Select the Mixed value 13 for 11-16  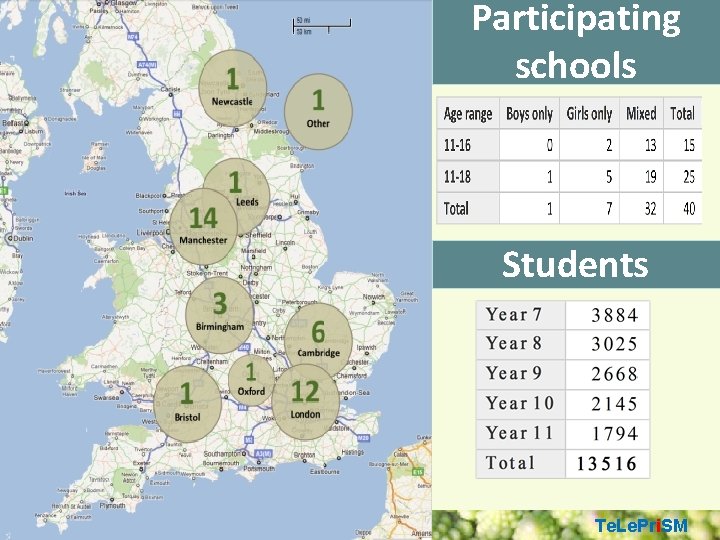click(641, 145)
